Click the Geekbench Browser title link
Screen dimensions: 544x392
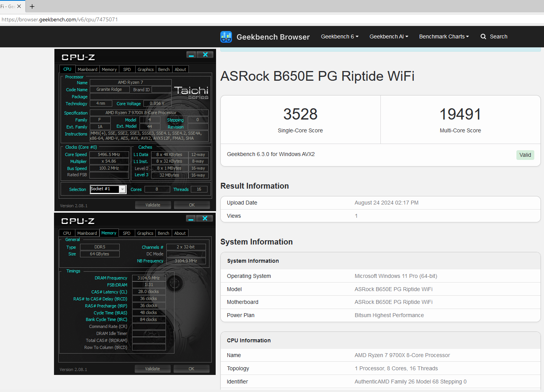pyautogui.click(x=273, y=37)
